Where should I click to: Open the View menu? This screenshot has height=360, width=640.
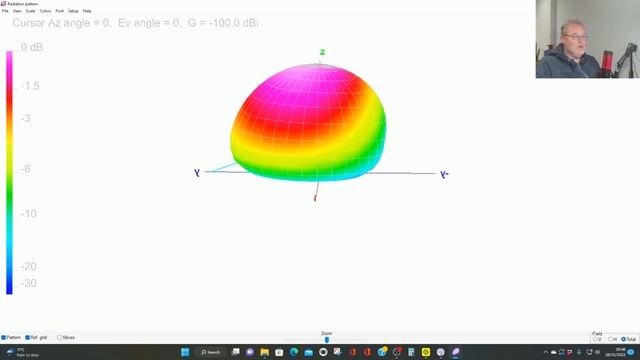(17, 11)
